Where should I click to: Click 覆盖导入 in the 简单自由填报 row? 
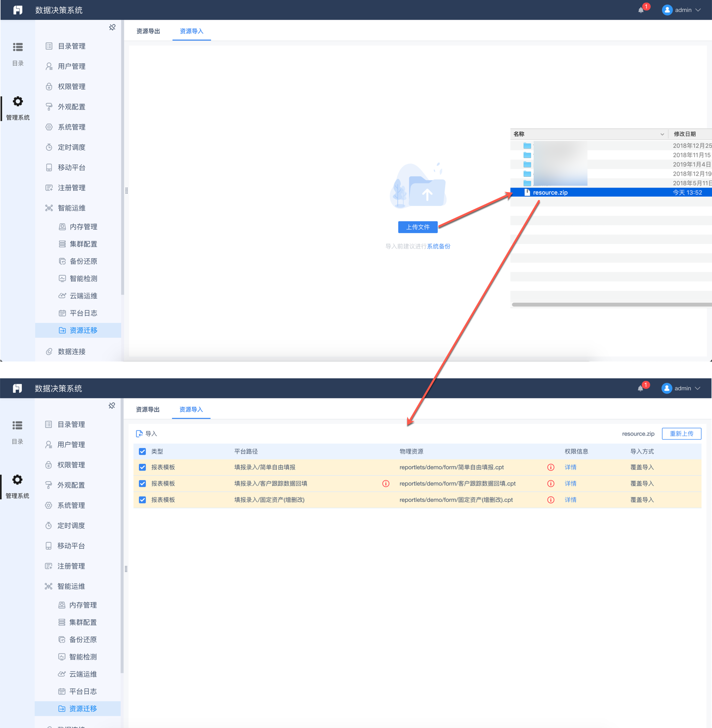(642, 467)
